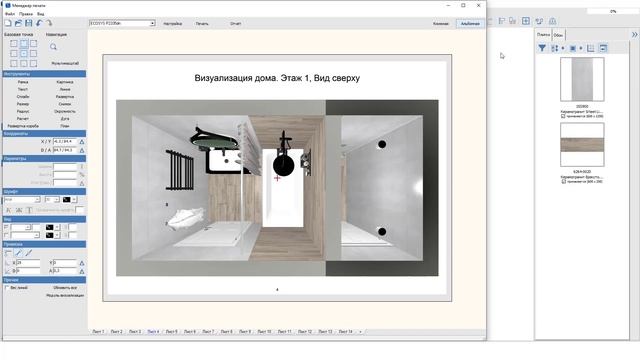The image size is (640, 360).
Task: Click the text T icon in font section
Action: [29, 210]
